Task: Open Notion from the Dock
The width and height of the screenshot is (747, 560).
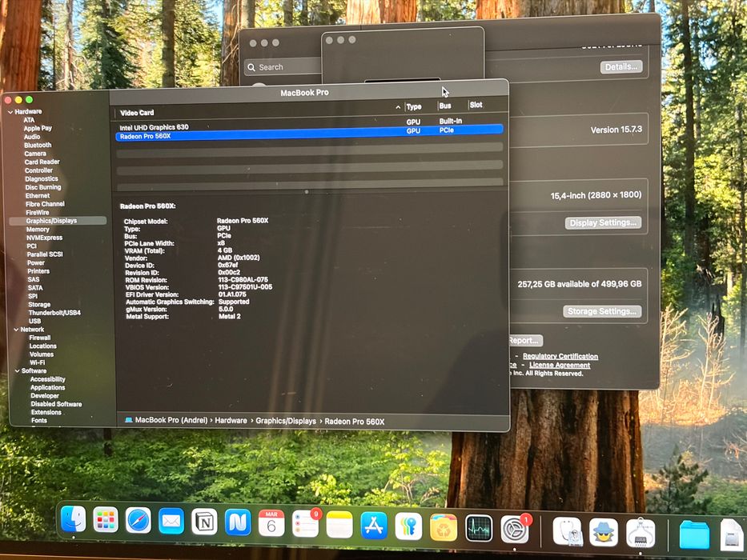Action: click(204, 522)
